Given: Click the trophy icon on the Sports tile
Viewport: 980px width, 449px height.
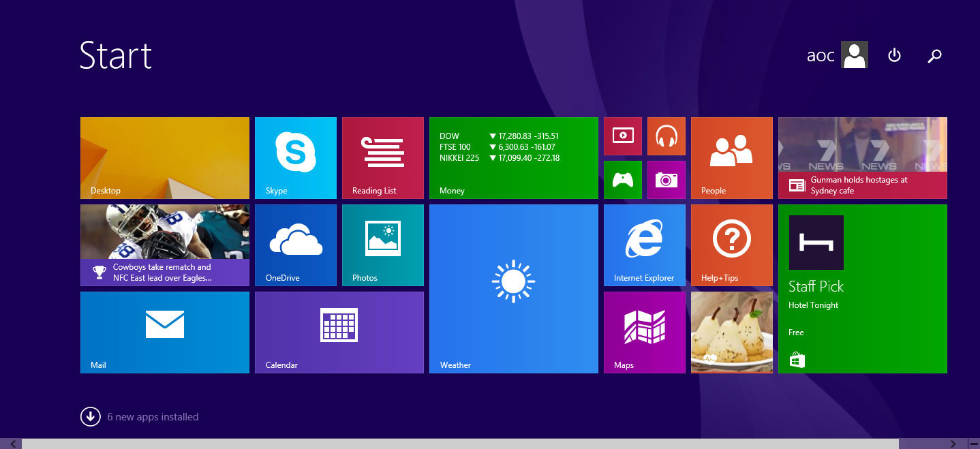Looking at the screenshot, I should coord(99,273).
